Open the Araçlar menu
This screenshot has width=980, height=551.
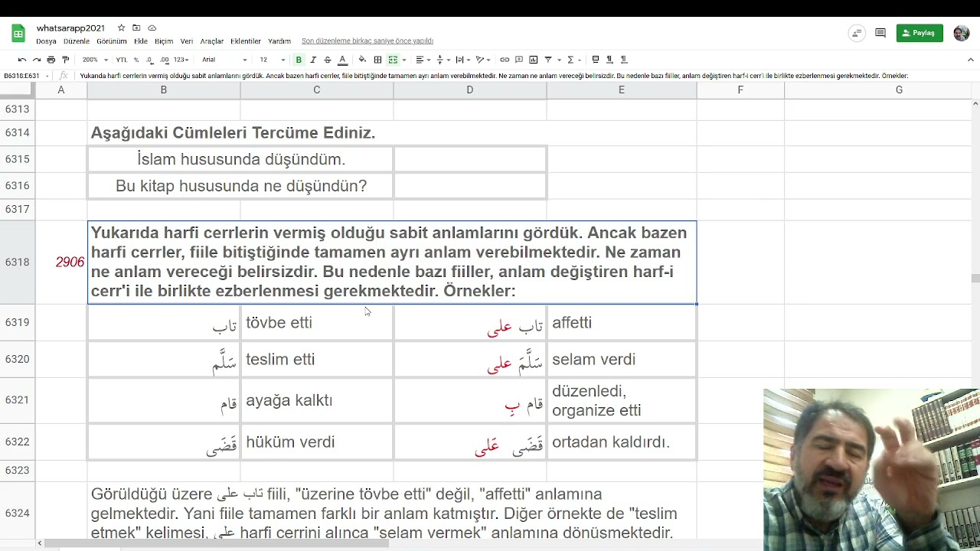point(212,41)
